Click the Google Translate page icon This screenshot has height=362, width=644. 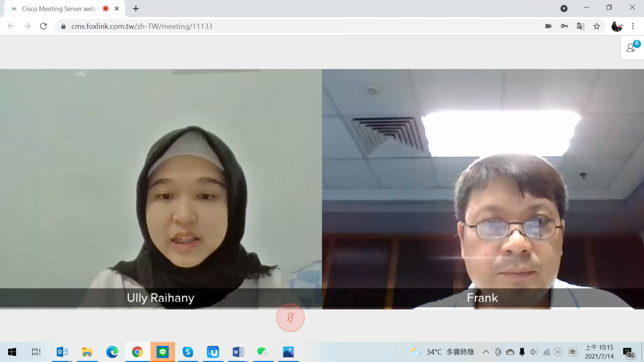[x=581, y=26]
